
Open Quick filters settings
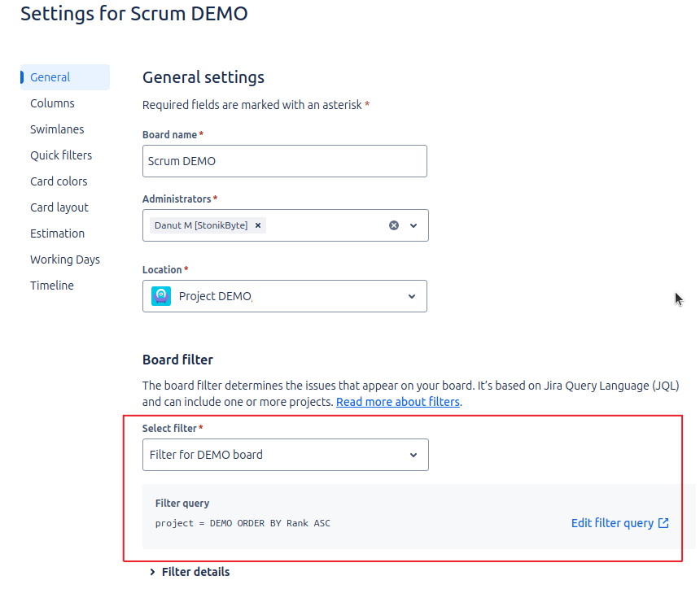[x=61, y=155]
